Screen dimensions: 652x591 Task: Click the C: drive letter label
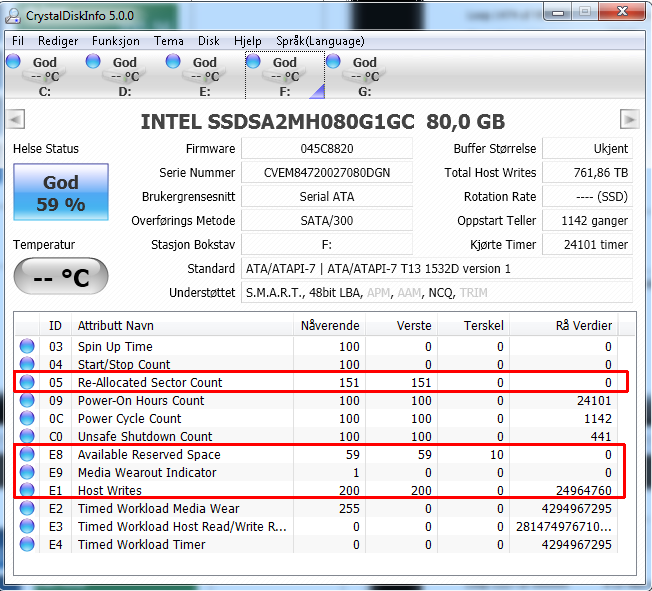click(44, 91)
